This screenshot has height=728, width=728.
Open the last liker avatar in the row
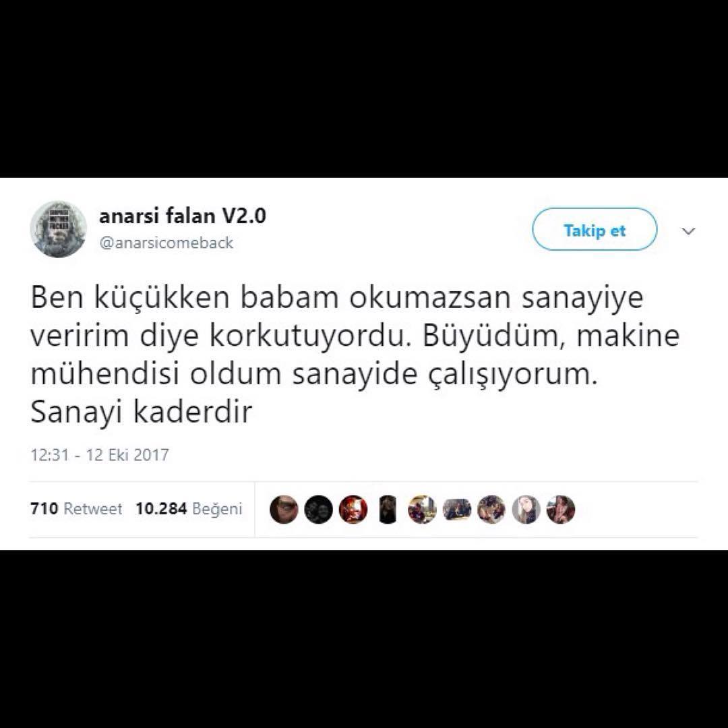point(561,510)
